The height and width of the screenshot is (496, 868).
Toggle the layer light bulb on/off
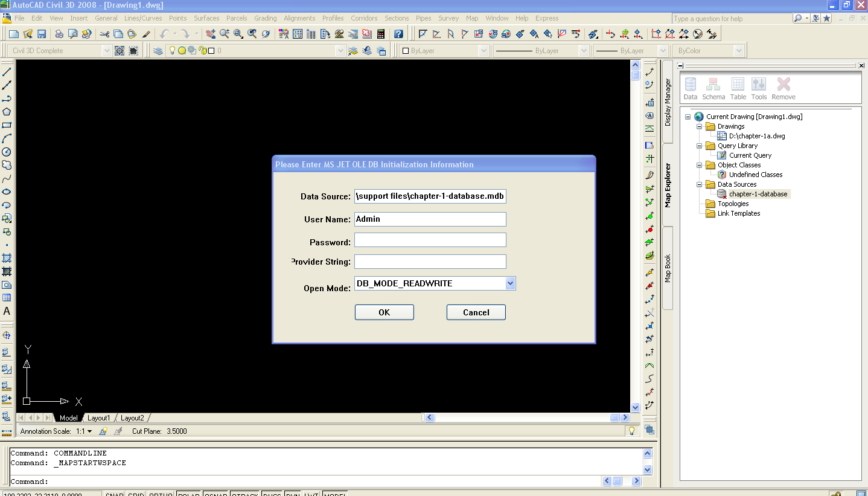pos(171,50)
